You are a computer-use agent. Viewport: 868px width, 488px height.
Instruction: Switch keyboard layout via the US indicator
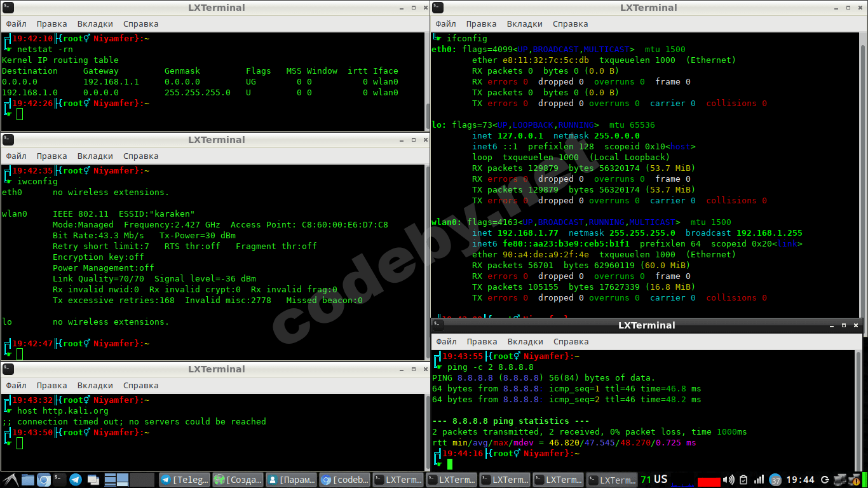[661, 479]
